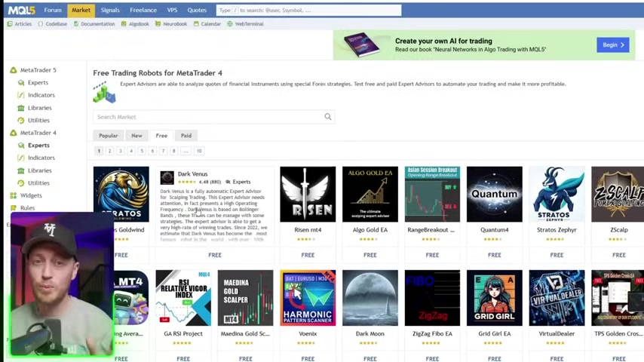The height and width of the screenshot is (362, 644).
Task: Open the CodeBase link
Action: (56, 24)
